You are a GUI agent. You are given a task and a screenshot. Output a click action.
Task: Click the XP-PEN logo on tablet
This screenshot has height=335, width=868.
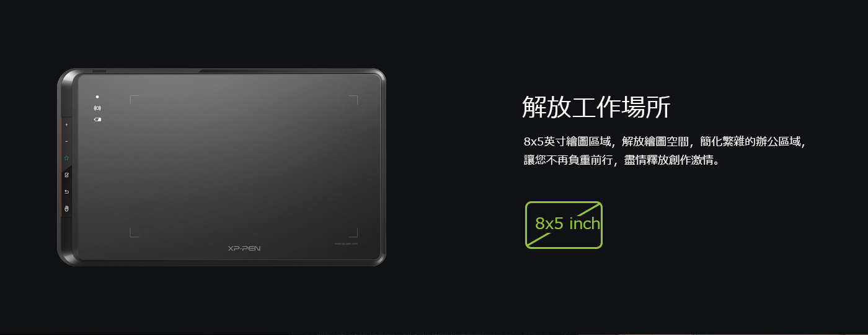pos(244,248)
